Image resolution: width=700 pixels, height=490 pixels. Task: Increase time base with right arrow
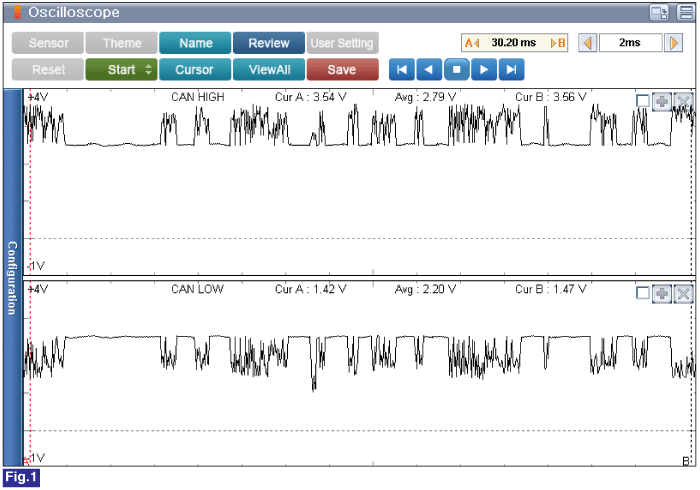point(674,43)
